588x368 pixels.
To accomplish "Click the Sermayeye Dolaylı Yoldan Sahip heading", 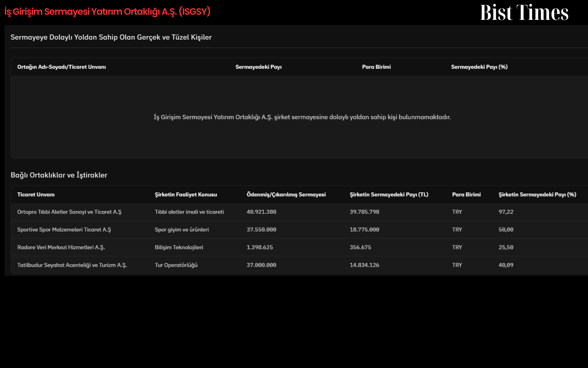I will point(111,37).
